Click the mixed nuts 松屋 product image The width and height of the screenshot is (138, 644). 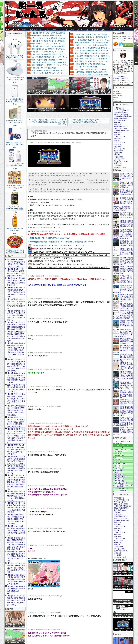[15, 177]
